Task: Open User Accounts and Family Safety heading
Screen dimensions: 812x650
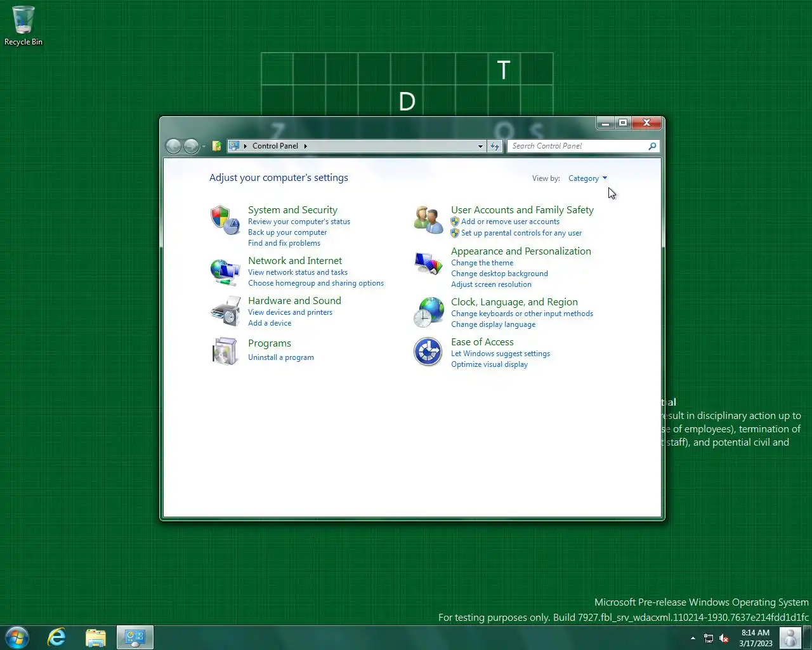Action: [x=522, y=210]
